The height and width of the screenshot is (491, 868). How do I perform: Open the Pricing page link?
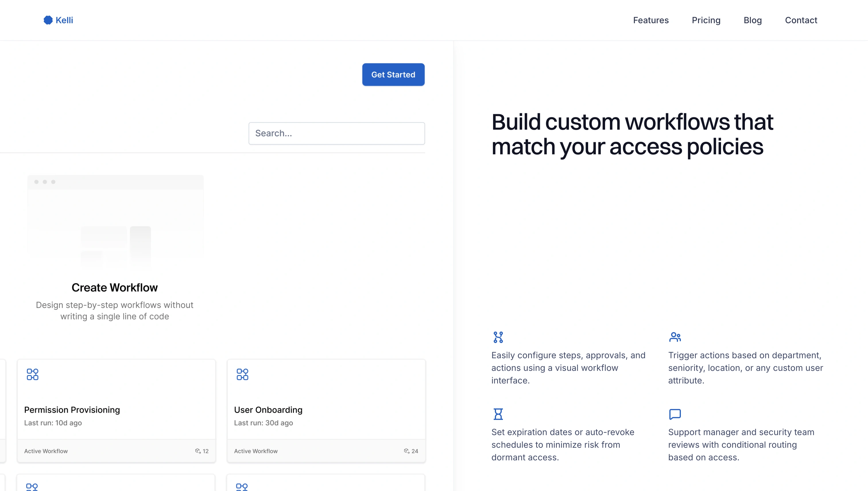[706, 20]
